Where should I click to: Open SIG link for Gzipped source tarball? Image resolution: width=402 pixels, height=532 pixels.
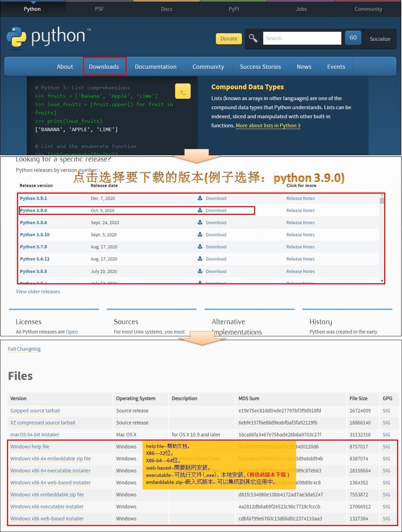tap(386, 411)
